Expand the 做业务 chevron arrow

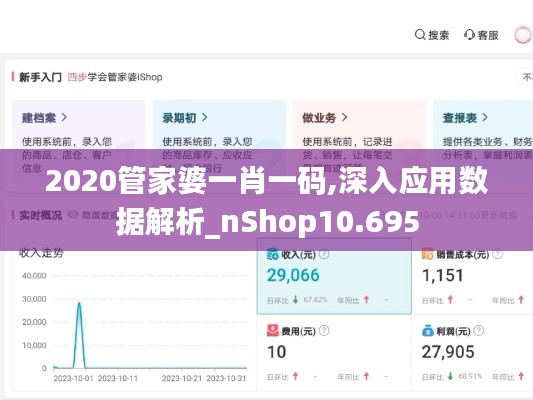pos(344,118)
